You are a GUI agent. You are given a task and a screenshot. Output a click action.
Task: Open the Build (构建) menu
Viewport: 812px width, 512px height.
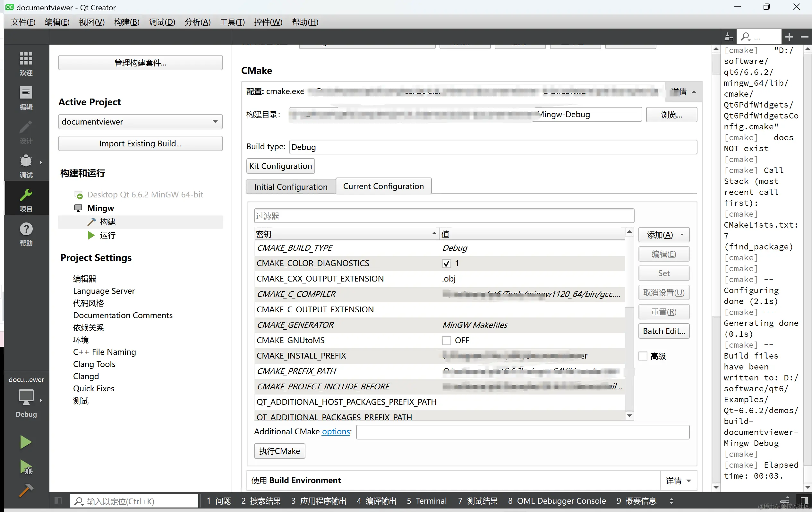click(126, 22)
